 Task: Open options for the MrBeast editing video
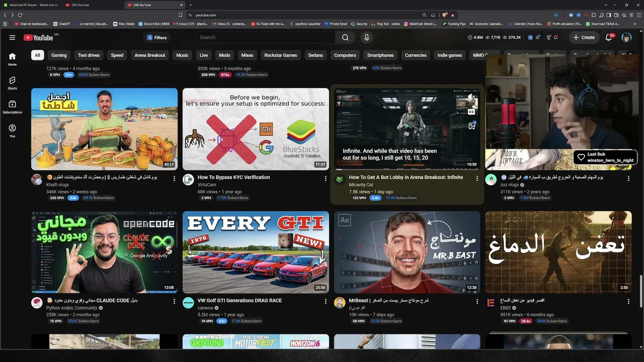(x=477, y=302)
